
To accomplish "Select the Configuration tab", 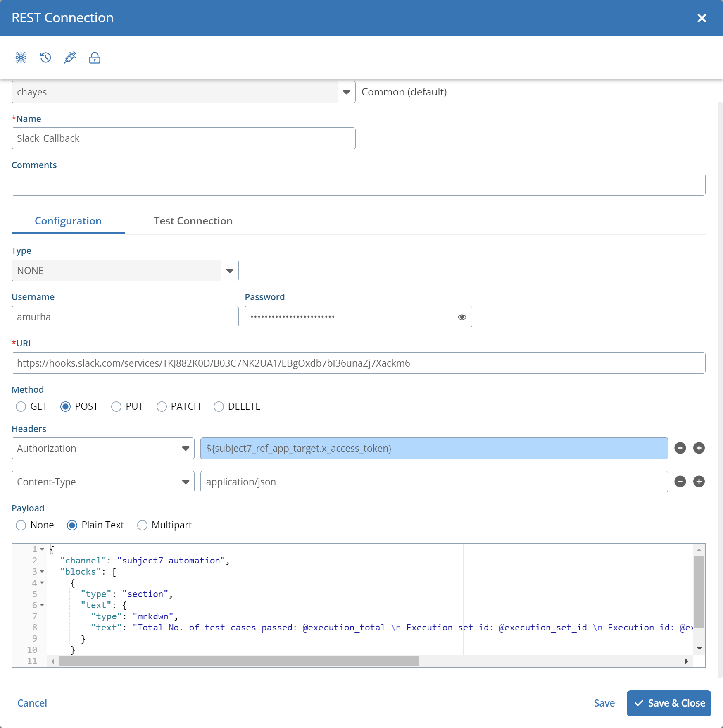I will [x=68, y=221].
